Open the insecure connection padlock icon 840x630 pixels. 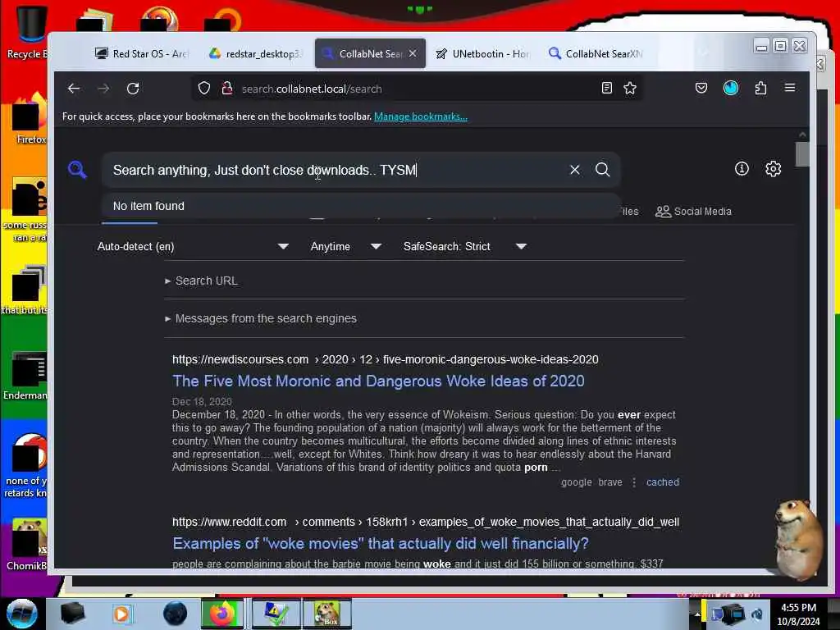[x=227, y=89]
